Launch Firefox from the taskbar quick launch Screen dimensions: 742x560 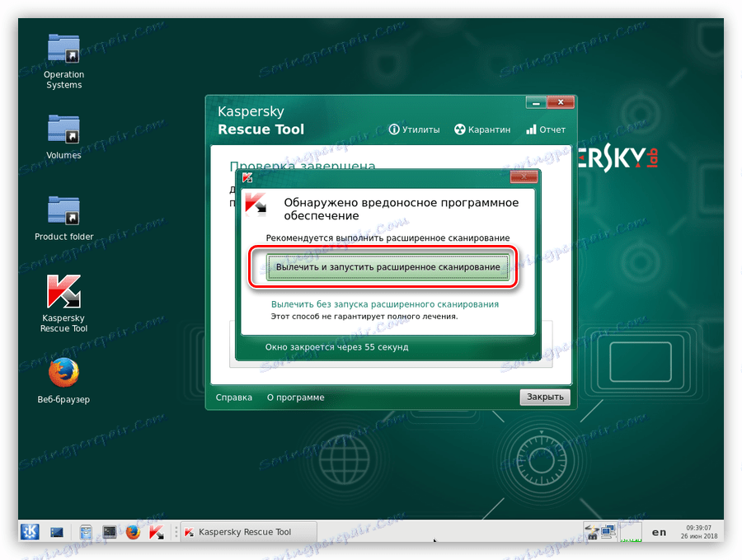click(133, 532)
